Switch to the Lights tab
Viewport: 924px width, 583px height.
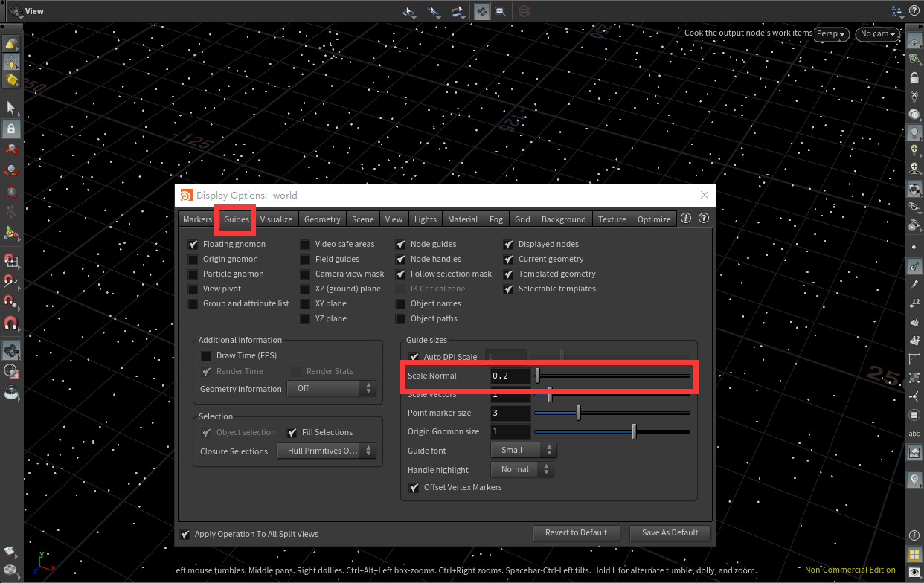(425, 219)
